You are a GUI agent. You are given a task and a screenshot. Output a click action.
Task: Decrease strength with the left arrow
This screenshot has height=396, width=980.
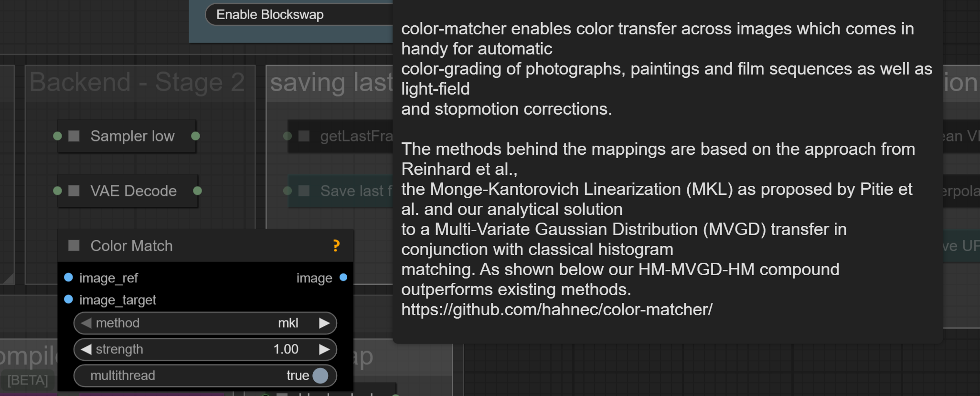coord(86,350)
